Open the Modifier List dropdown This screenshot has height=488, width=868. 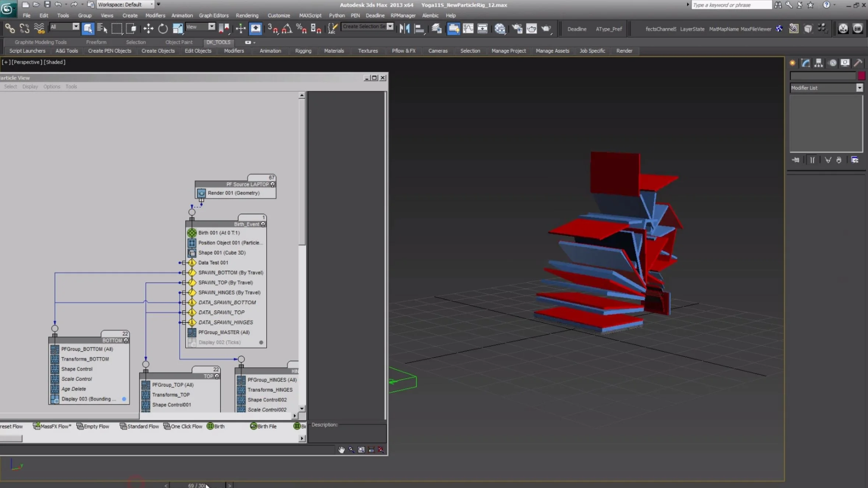click(x=859, y=88)
